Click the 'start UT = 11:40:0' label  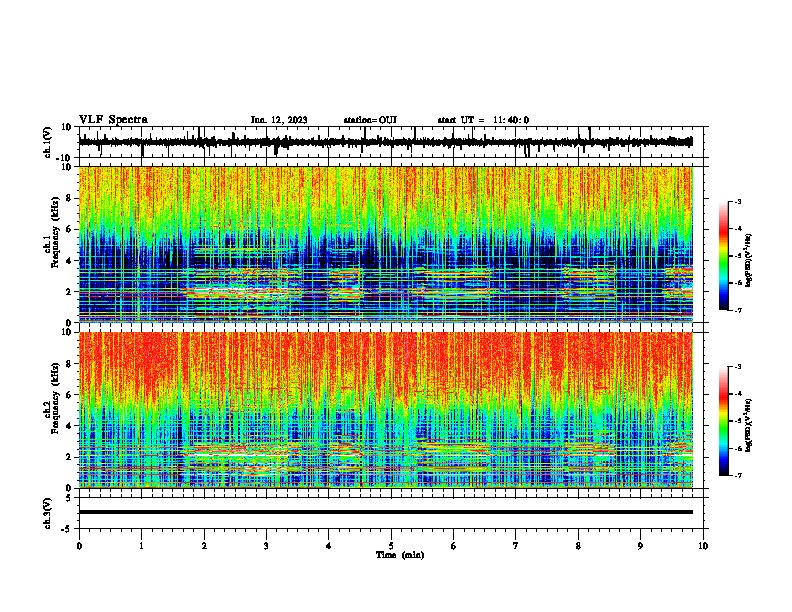pos(483,120)
